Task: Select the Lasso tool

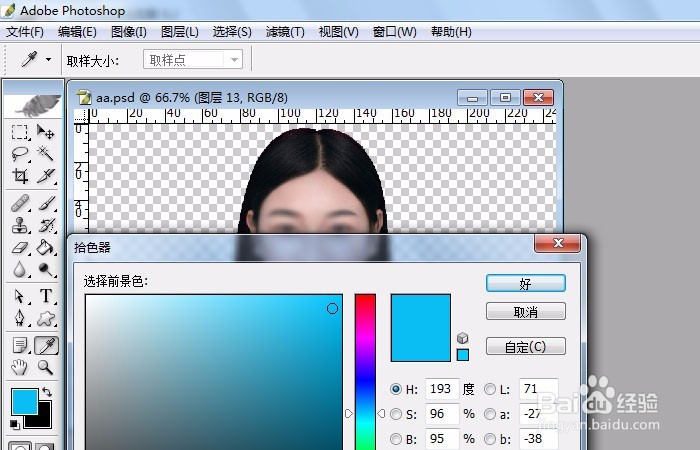Action: [20, 154]
